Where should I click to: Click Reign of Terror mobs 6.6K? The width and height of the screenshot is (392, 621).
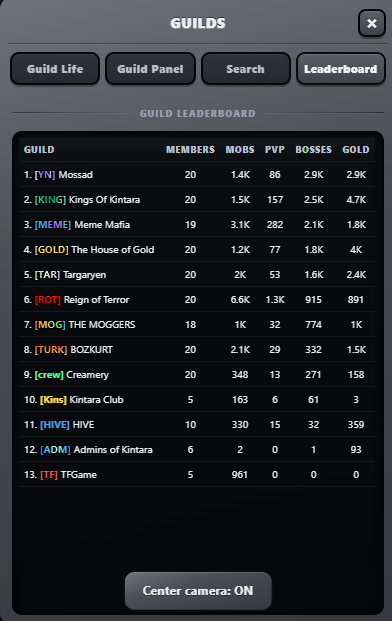(x=240, y=299)
